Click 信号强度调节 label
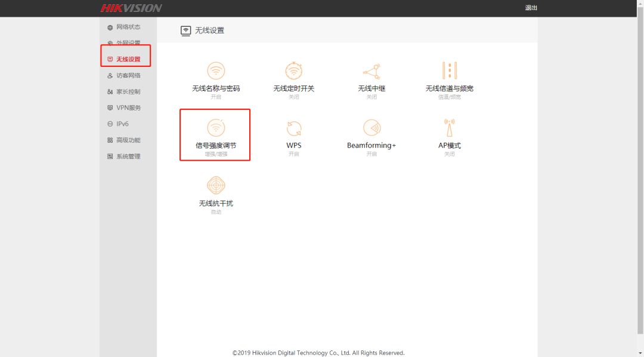644x357 pixels. (x=216, y=146)
